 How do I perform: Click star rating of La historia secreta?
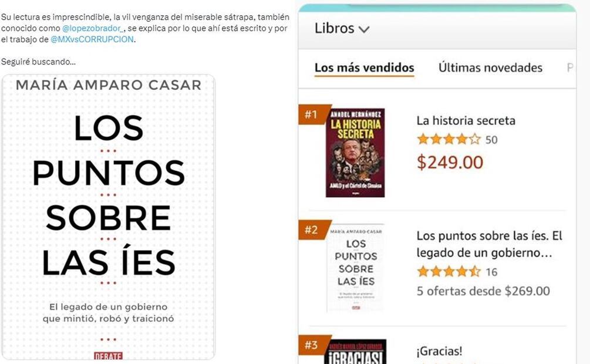tap(449, 139)
